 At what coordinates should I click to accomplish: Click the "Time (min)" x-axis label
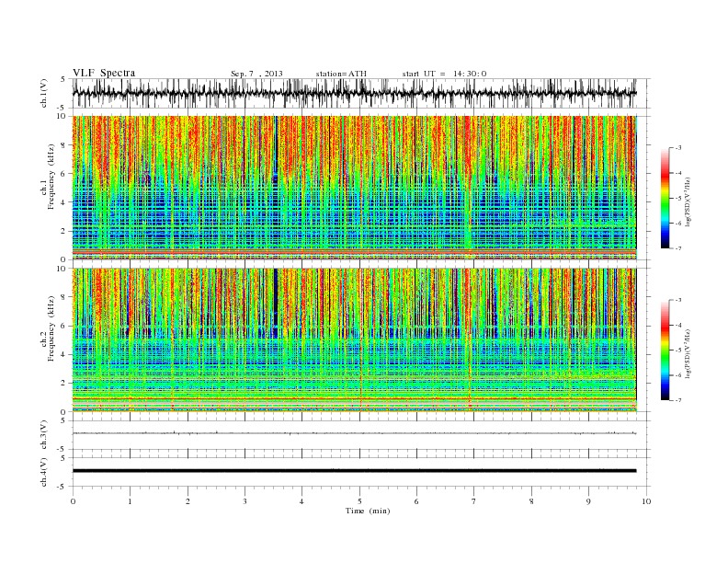[x=368, y=511]
